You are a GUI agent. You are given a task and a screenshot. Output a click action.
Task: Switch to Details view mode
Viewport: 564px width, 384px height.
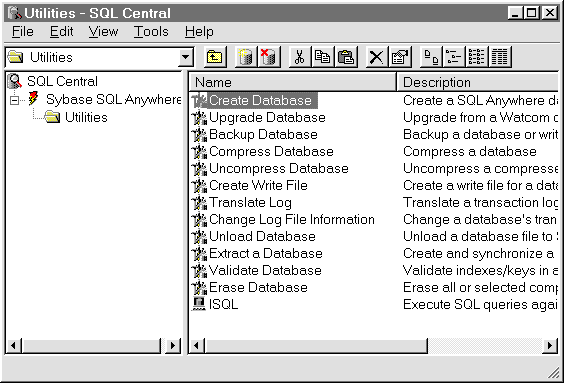pos(500,57)
